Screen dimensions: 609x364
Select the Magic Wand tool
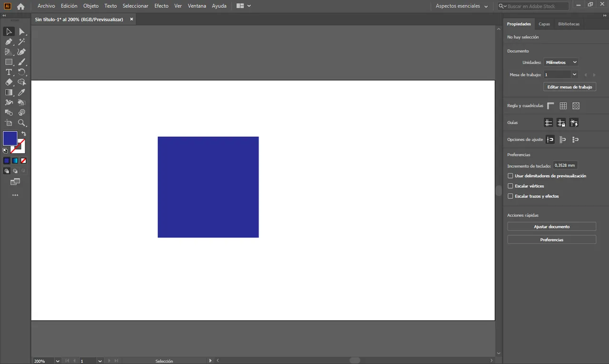tap(21, 42)
